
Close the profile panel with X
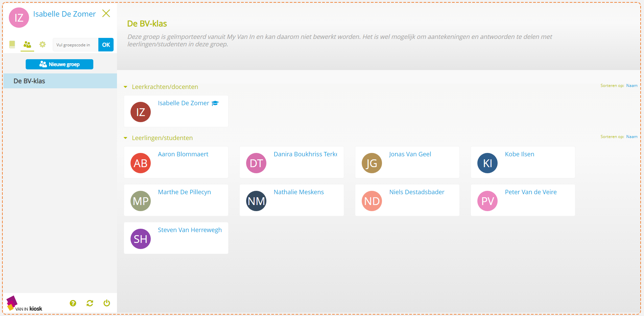tap(106, 13)
